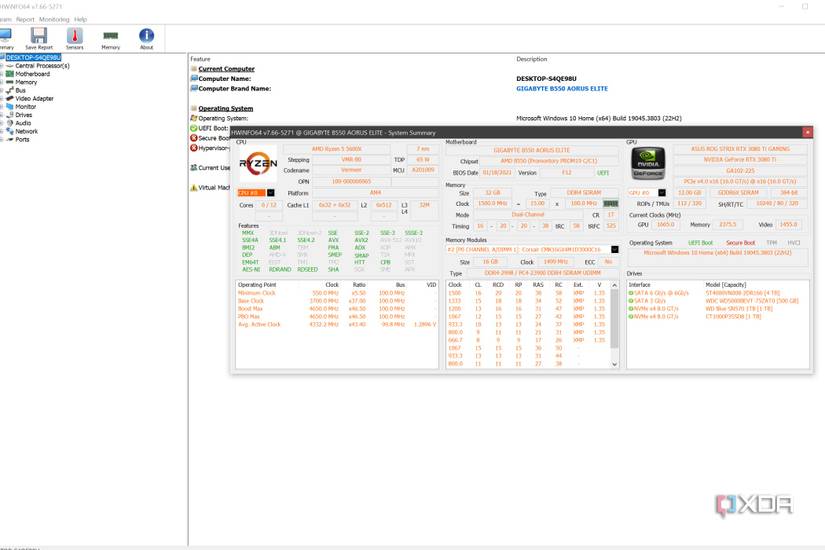
Task: Click the Minimum Clock operating point row
Action: [337, 293]
